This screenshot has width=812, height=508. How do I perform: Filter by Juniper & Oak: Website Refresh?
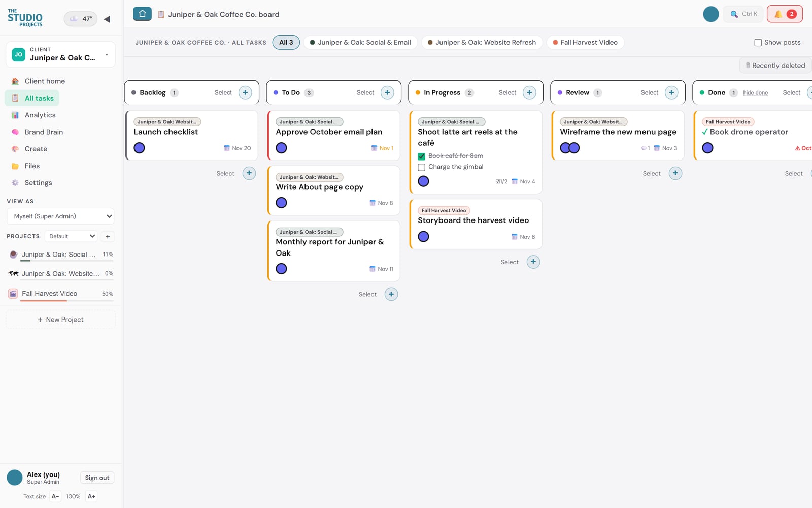(x=482, y=42)
